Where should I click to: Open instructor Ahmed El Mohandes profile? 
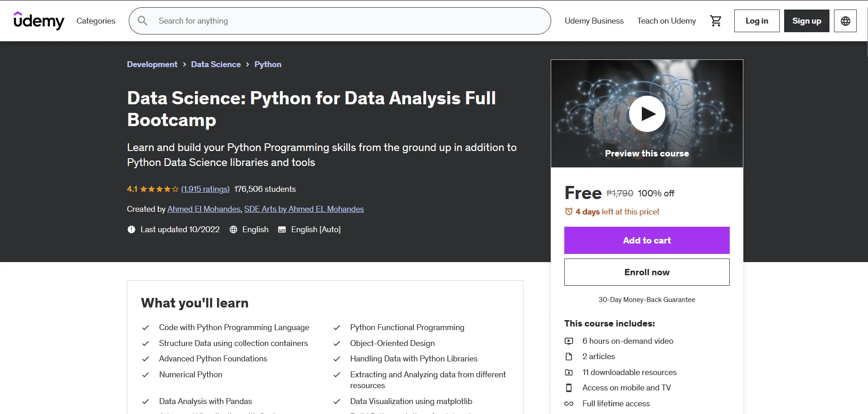click(204, 209)
